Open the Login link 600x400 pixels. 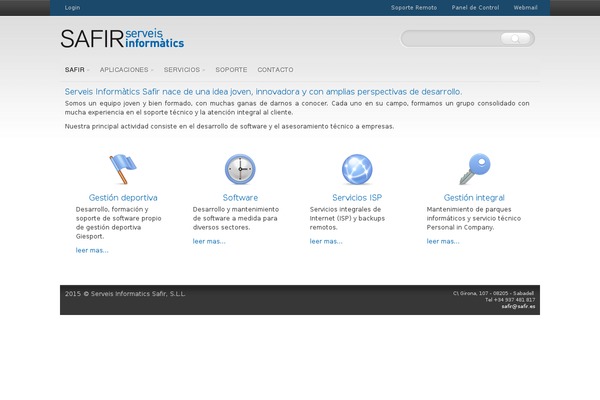point(72,7)
